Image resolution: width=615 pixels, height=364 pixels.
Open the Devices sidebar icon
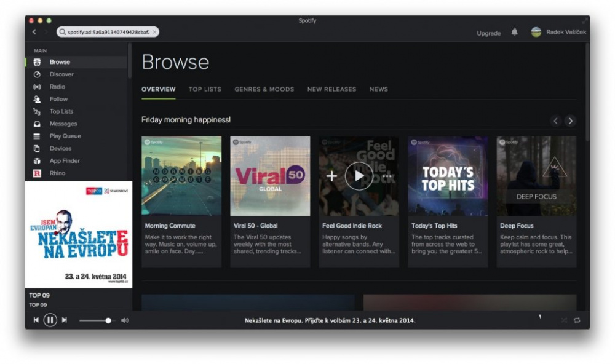pyautogui.click(x=37, y=149)
